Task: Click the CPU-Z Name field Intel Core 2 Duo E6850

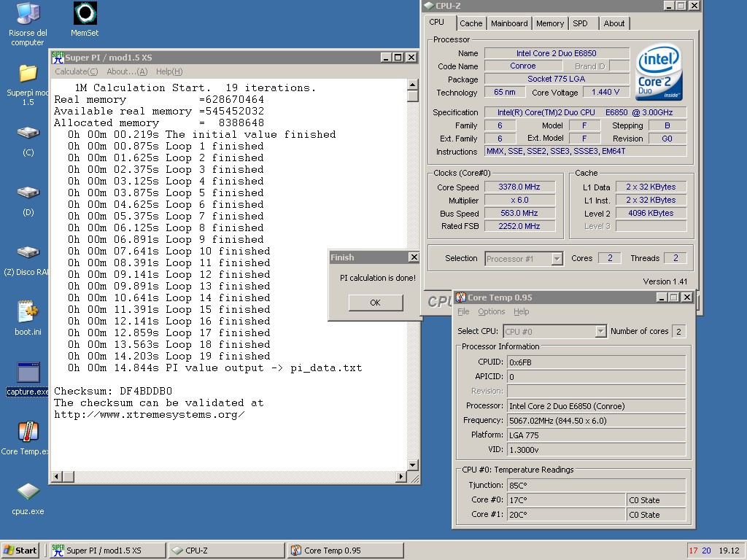Action: pos(557,53)
